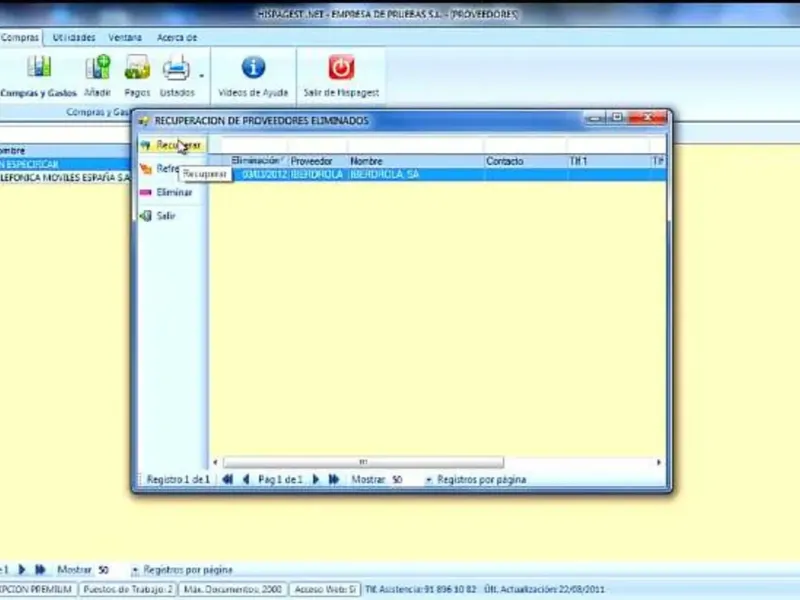Go to first page in dialog pager
800x600 pixels.
coord(228,480)
